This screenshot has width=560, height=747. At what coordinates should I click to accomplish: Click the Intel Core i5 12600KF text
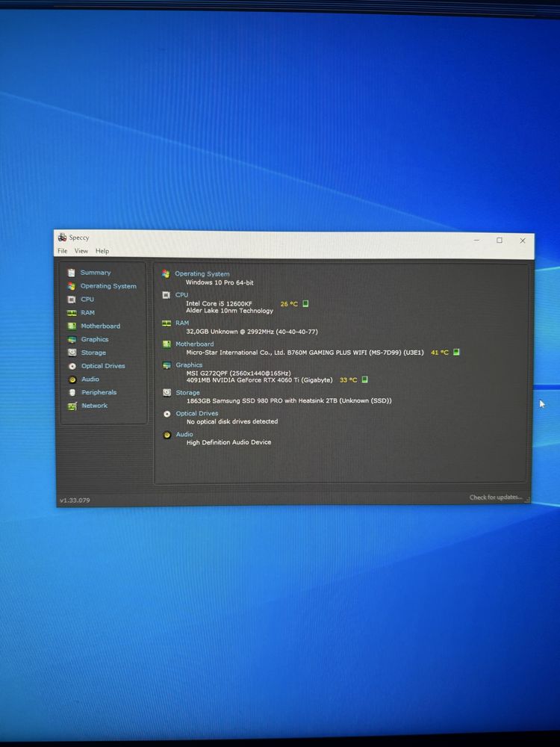[219, 303]
